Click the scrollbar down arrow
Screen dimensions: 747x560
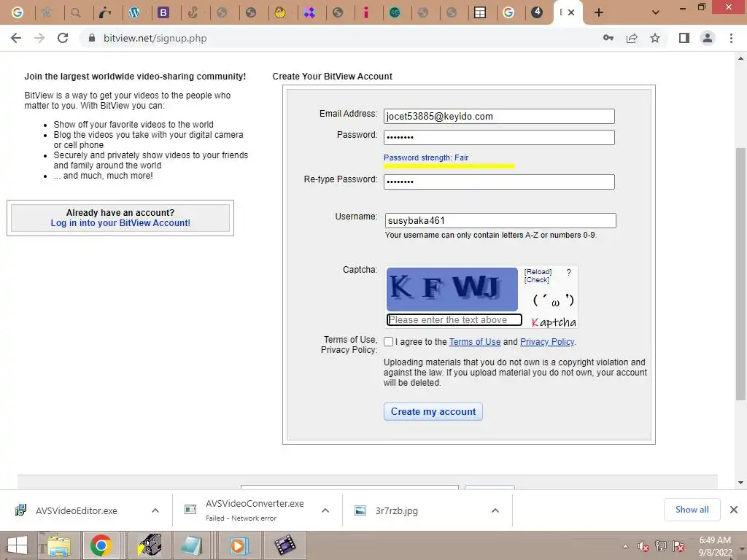tap(740, 483)
